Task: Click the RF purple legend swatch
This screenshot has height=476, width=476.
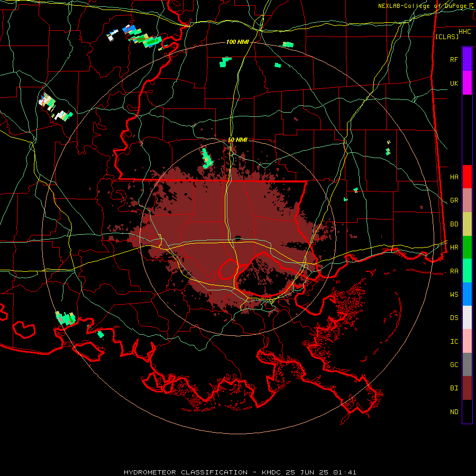Action: (467, 59)
